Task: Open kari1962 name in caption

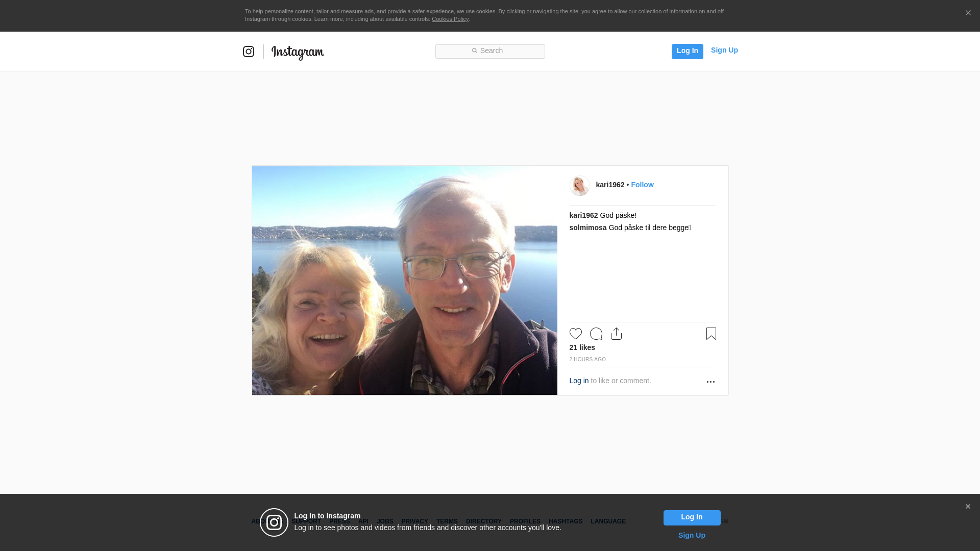Action: point(583,215)
